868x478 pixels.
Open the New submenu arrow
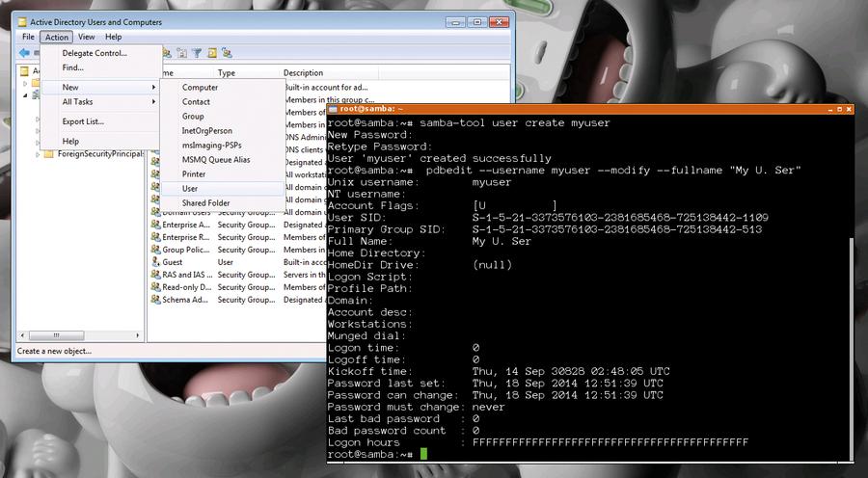[153, 88]
